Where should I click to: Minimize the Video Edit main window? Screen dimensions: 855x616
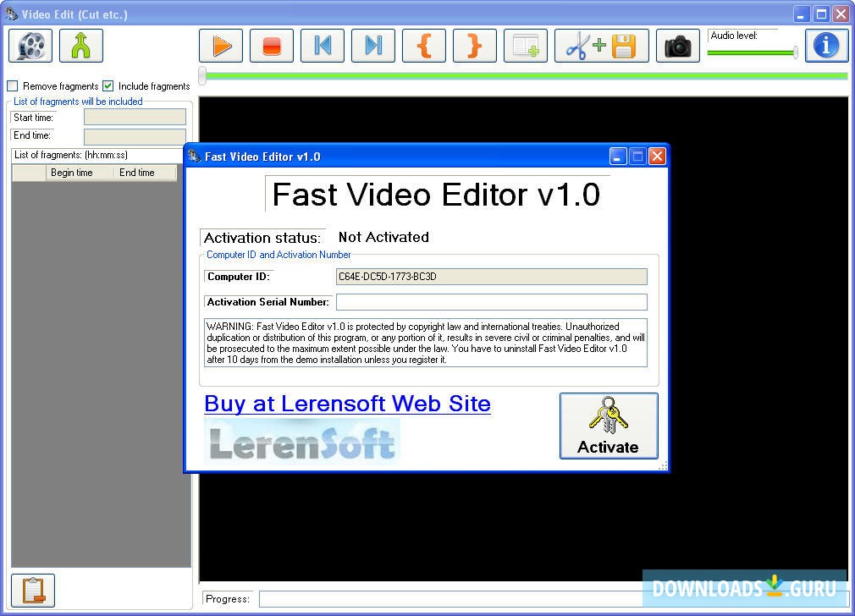click(801, 14)
